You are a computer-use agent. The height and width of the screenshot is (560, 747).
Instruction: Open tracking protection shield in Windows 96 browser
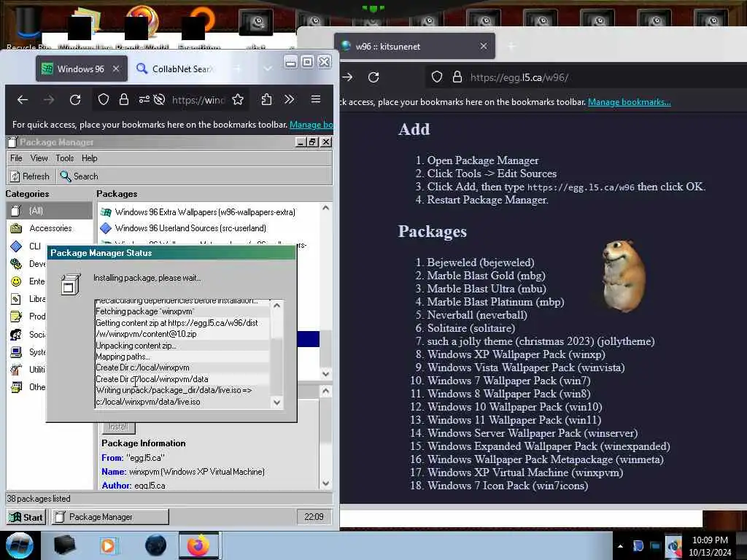click(x=104, y=99)
